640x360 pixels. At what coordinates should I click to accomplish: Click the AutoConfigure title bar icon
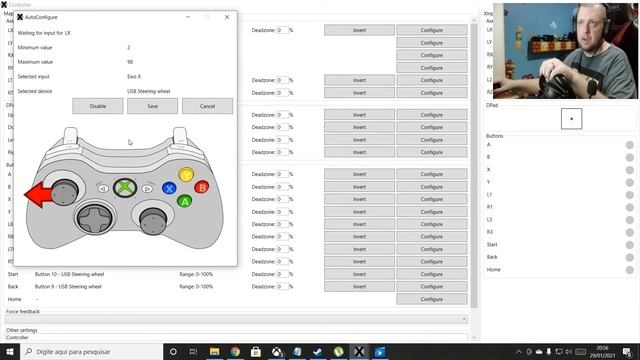[20, 17]
